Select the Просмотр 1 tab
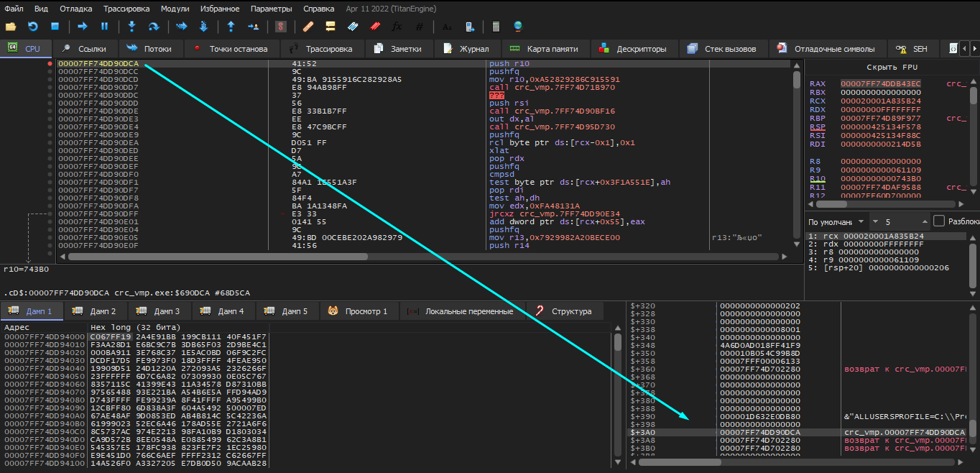This screenshot has width=980, height=473. coord(358,311)
